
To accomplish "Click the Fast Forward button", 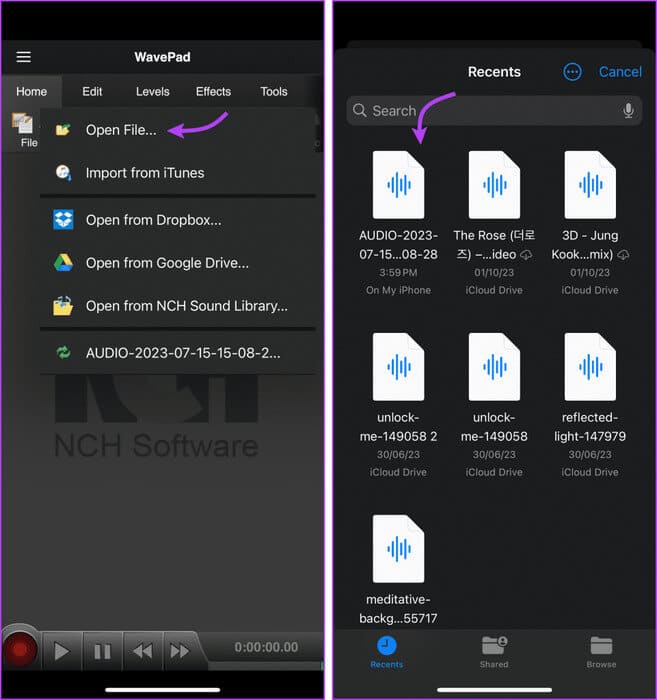I will point(180,651).
